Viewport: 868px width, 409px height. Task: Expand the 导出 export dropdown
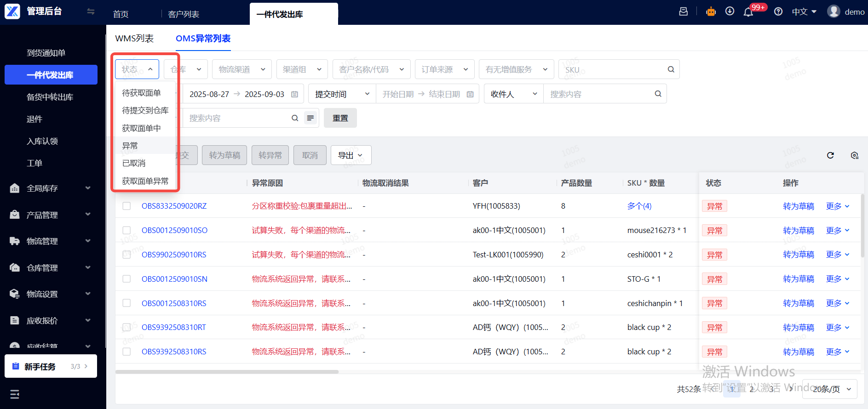(351, 155)
